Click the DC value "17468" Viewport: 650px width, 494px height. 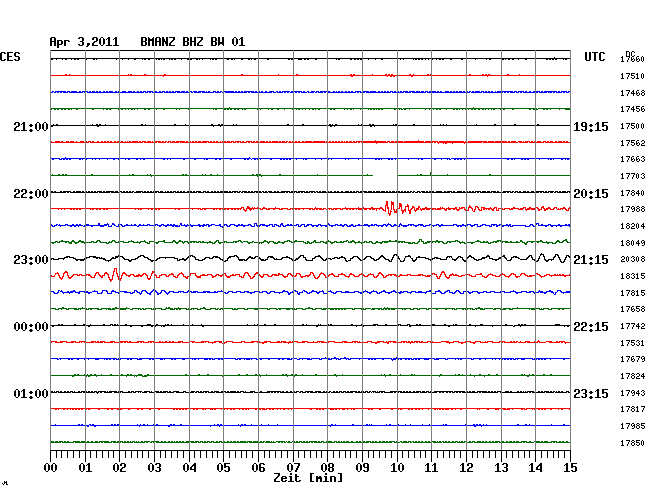pos(633,93)
